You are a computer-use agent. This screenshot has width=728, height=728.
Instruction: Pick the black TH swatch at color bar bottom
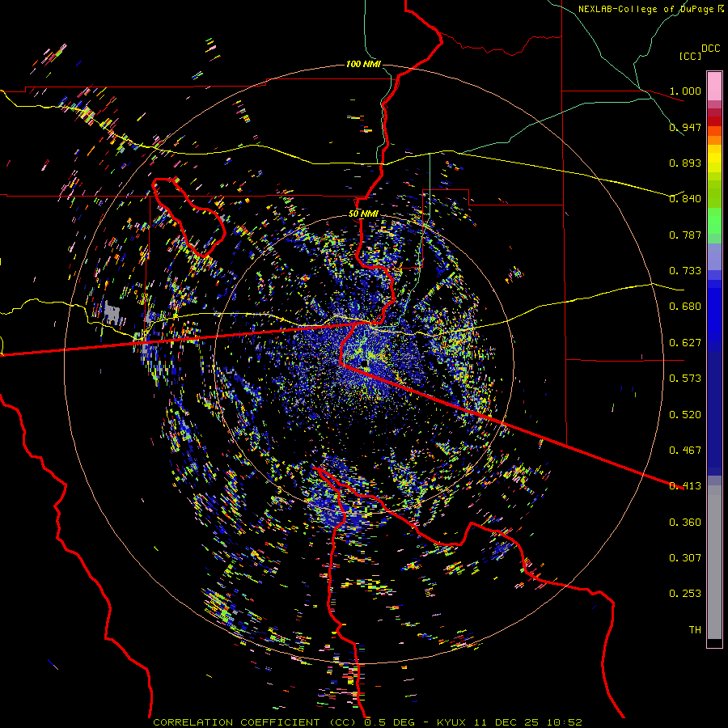coord(714,642)
